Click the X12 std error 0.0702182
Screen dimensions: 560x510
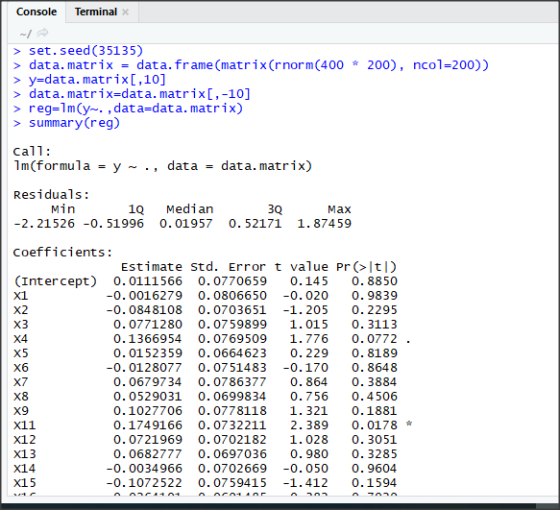(x=232, y=440)
